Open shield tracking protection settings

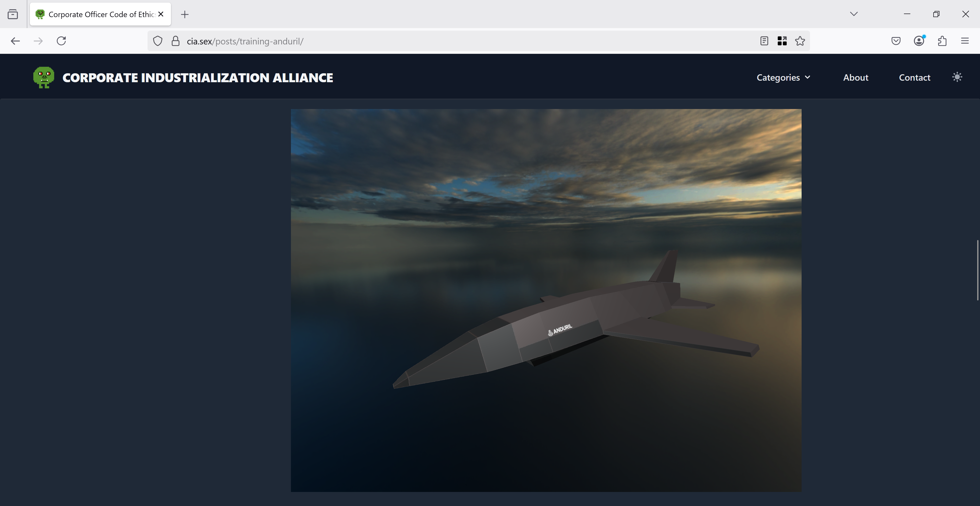(x=157, y=41)
